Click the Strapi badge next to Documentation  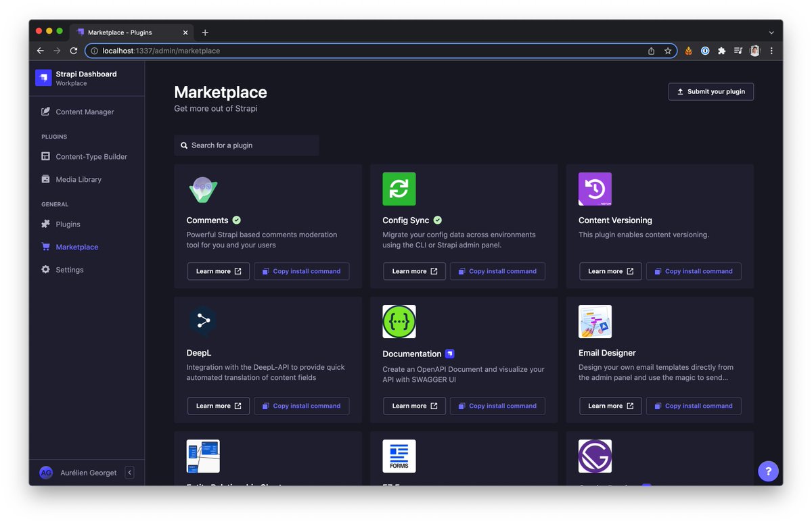click(x=450, y=354)
